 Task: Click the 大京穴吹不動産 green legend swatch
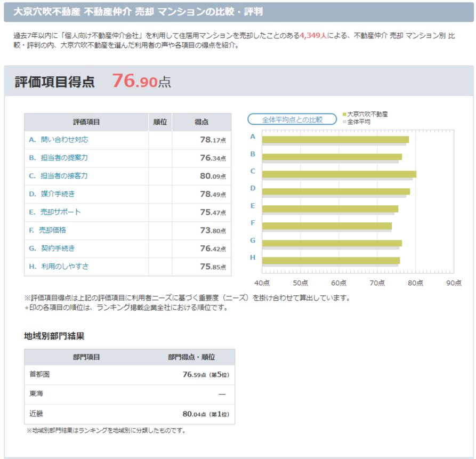pos(344,115)
